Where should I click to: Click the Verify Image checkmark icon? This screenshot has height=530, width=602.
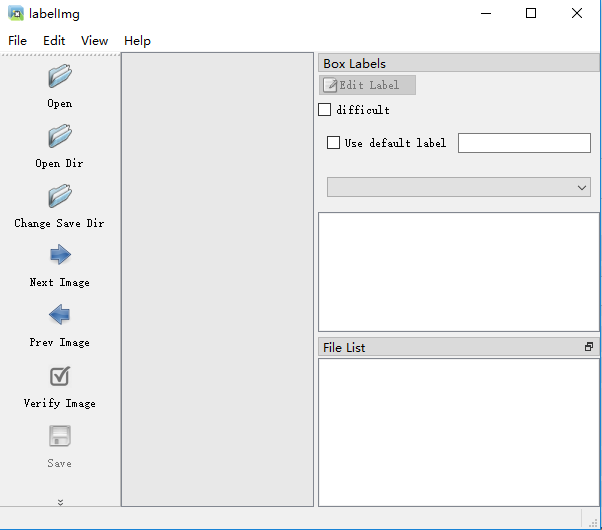tap(60, 376)
